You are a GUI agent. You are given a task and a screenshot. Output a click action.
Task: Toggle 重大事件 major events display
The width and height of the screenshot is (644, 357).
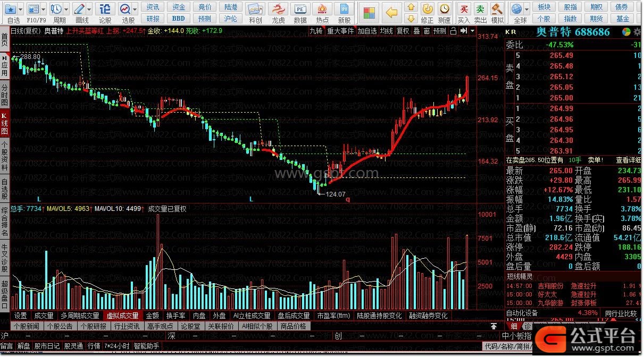(340, 31)
